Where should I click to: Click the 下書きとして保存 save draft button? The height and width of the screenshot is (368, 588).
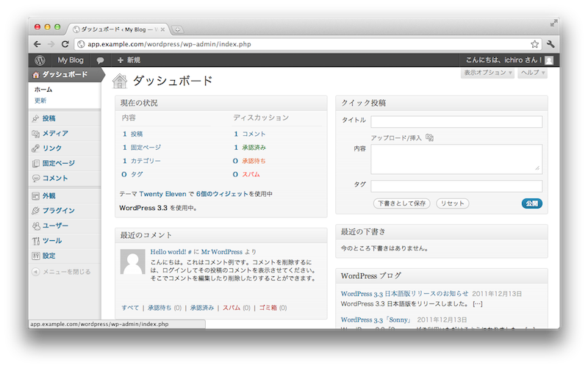401,203
